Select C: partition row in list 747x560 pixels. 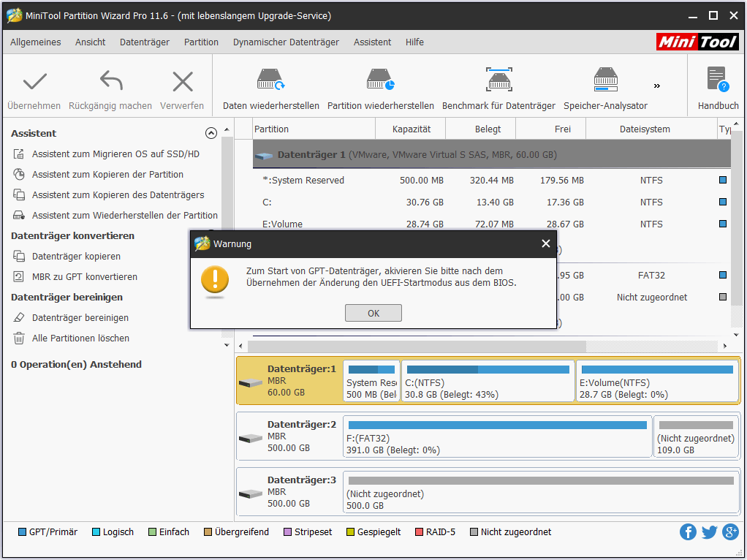[492, 202]
